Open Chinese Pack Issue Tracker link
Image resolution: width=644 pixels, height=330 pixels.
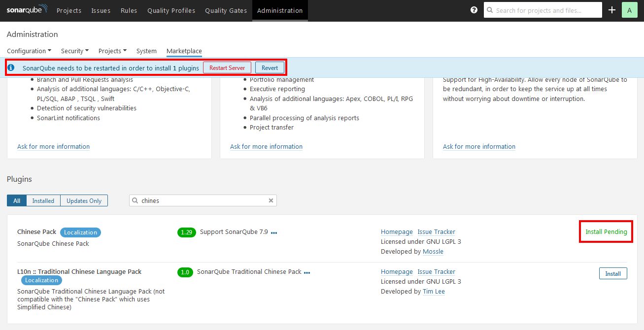pos(437,231)
